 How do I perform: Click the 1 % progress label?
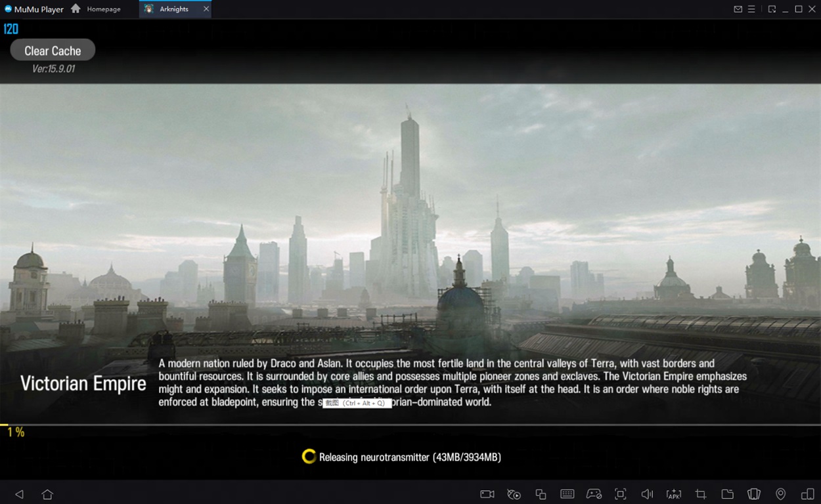16,432
